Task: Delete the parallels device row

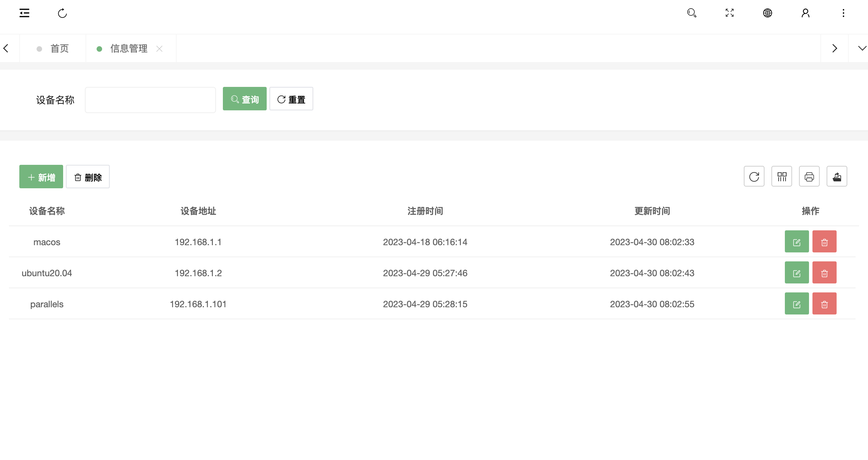Action: (x=825, y=304)
